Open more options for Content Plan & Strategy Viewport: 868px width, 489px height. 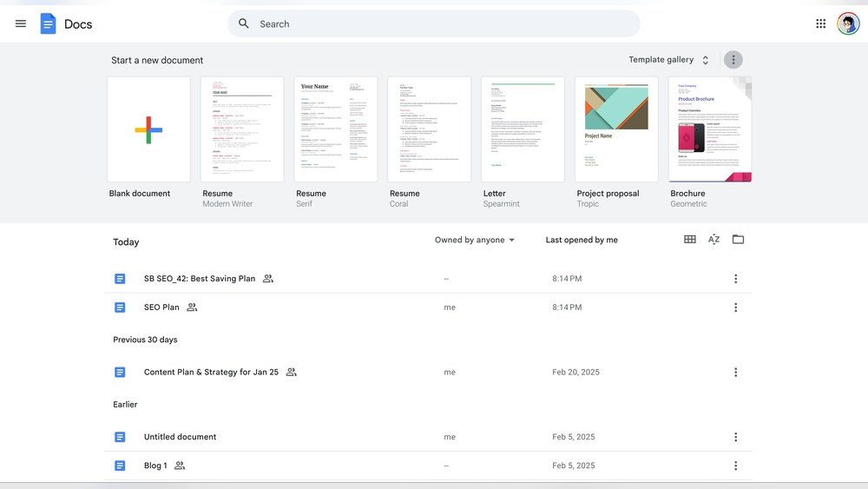[735, 372]
